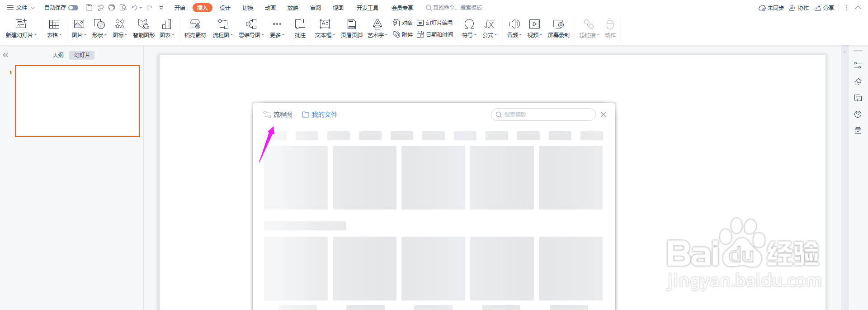The width and height of the screenshot is (868, 310).
Task: Click the New Slide (新建幻灯片) icon
Action: 21,24
